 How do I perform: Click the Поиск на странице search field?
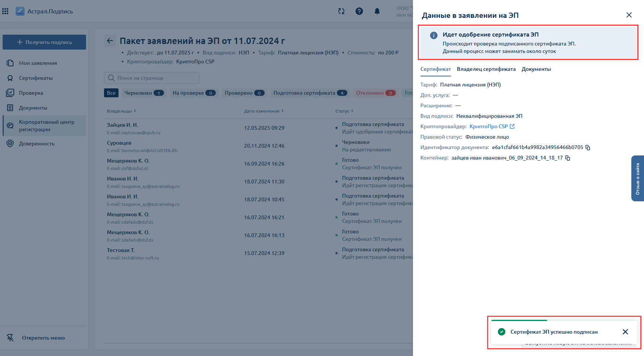[x=152, y=78]
